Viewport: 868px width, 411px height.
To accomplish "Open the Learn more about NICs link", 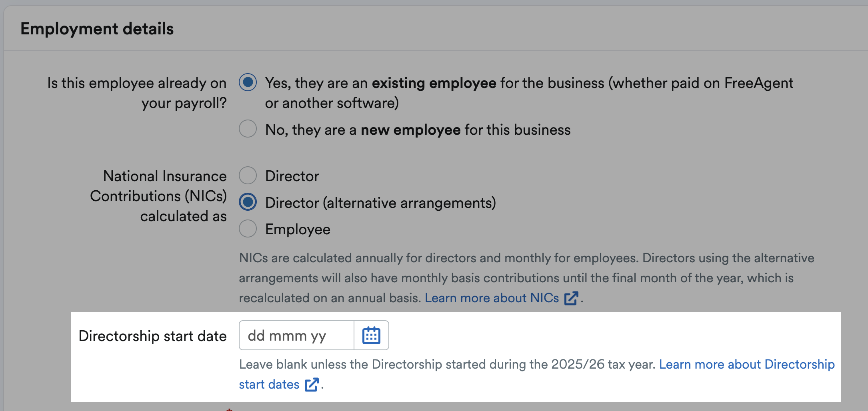I will click(492, 298).
